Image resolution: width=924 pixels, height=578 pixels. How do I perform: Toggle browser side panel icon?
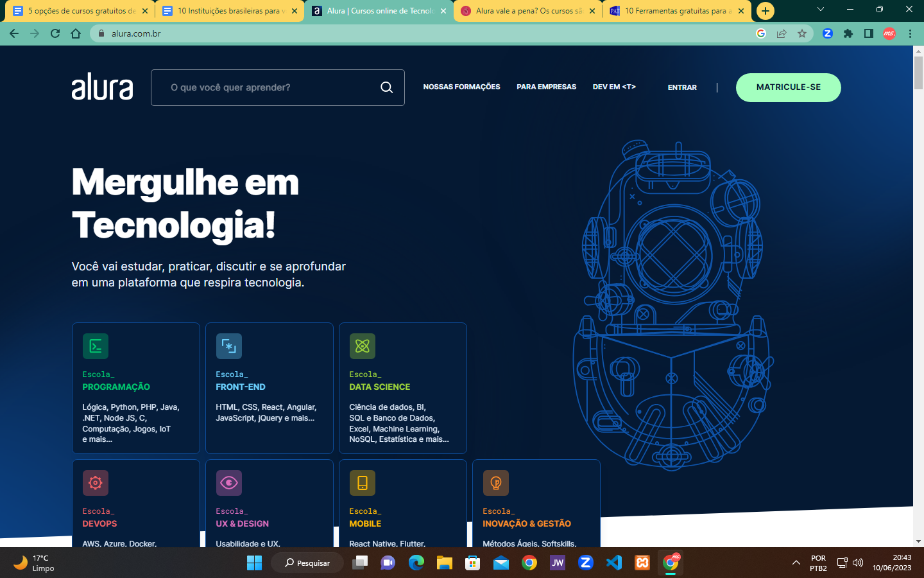(869, 33)
